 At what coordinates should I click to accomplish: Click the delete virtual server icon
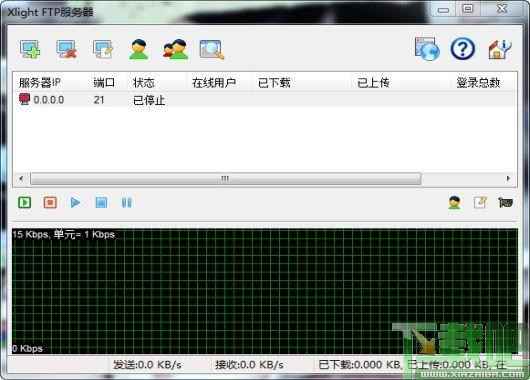(x=66, y=49)
